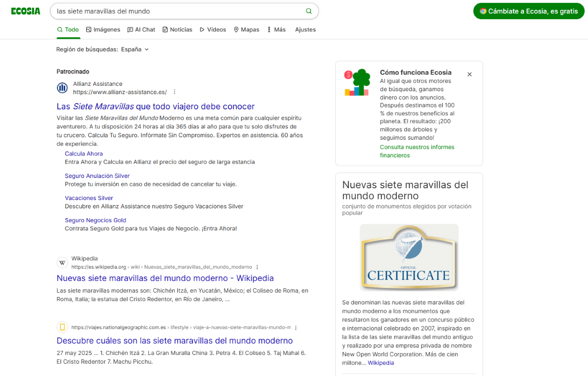Expand the search region España dropdown

tap(135, 50)
